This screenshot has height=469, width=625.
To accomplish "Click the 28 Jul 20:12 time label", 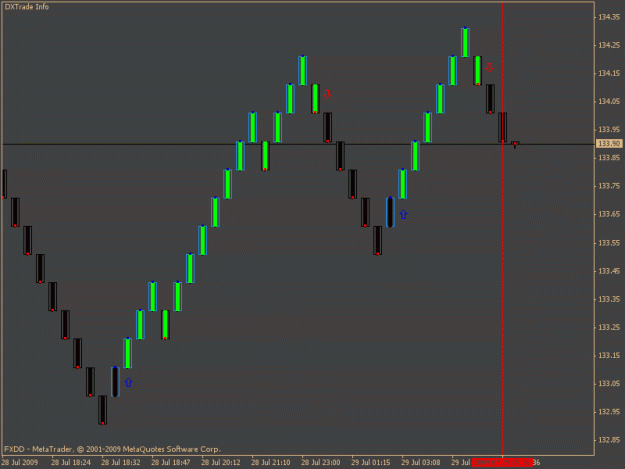I will click(221, 463).
